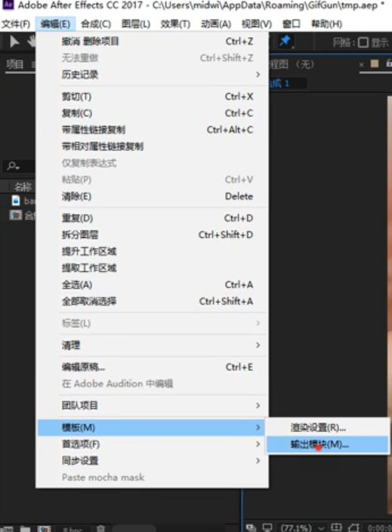Click the grid and guides icon beside magnification
The width and height of the screenshot is (392, 532).
coord(336,527)
